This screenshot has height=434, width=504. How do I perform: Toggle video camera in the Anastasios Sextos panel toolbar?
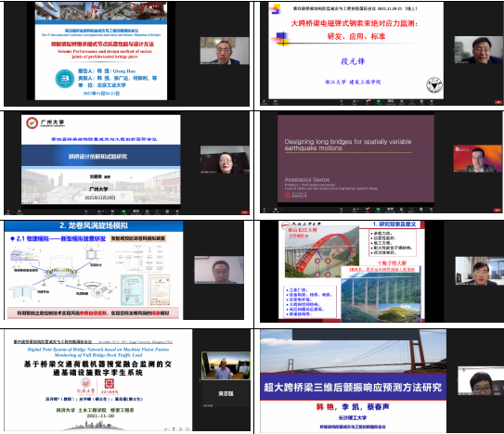[276, 210]
